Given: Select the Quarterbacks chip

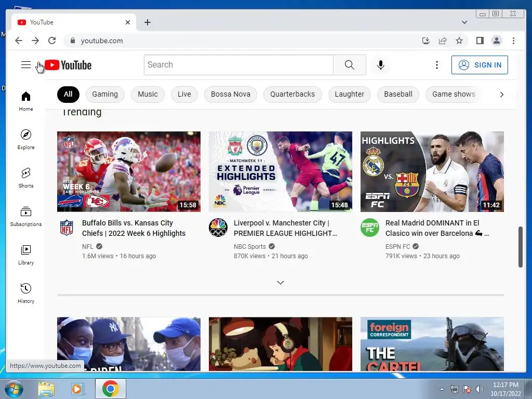Looking at the screenshot, I should pyautogui.click(x=292, y=95).
